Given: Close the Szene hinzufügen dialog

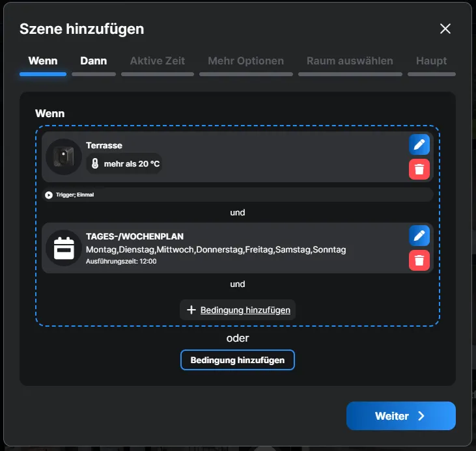Looking at the screenshot, I should coord(445,29).
